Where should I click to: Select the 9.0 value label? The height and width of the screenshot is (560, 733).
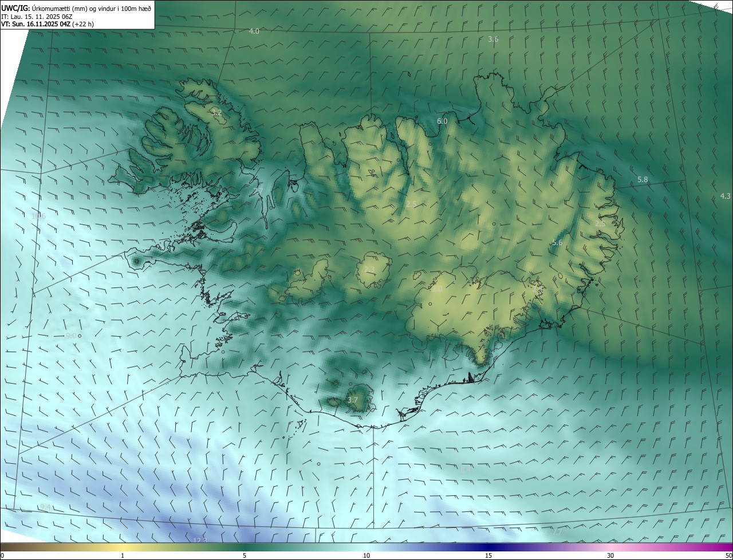coord(71,336)
